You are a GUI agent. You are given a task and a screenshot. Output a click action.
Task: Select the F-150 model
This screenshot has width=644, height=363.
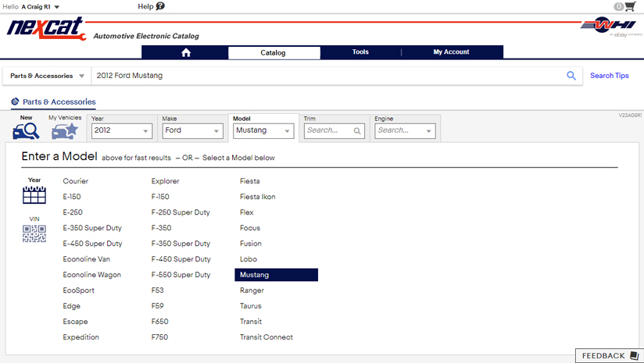pyautogui.click(x=160, y=197)
